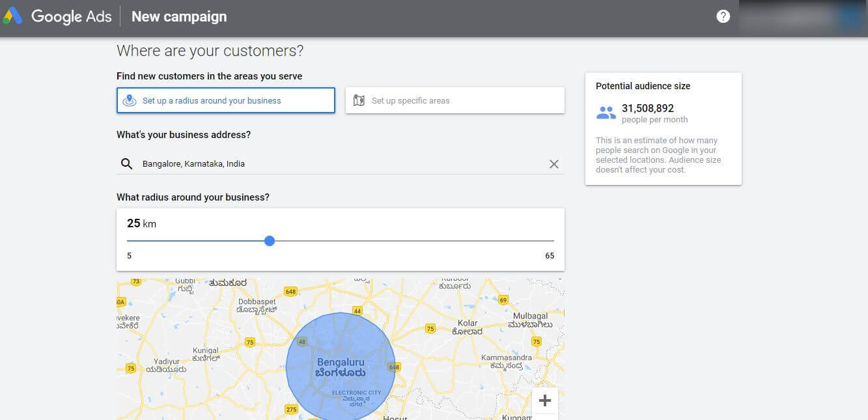Image resolution: width=868 pixels, height=420 pixels.
Task: Click the radius slider handle
Action: tap(270, 241)
